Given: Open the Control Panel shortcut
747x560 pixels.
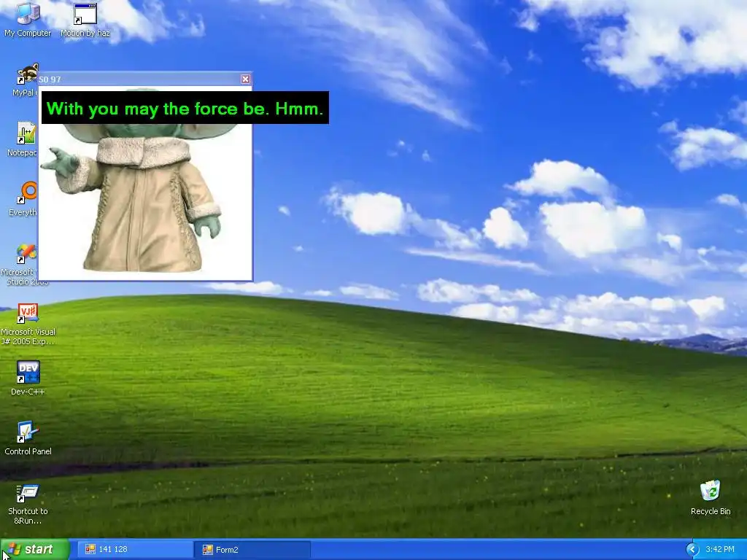Looking at the screenshot, I should click(x=28, y=438).
